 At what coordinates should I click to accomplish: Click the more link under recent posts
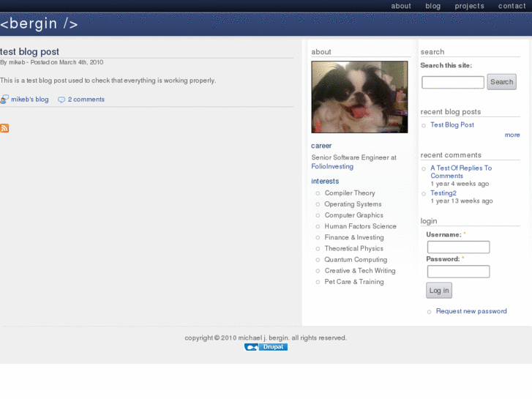pyautogui.click(x=512, y=135)
